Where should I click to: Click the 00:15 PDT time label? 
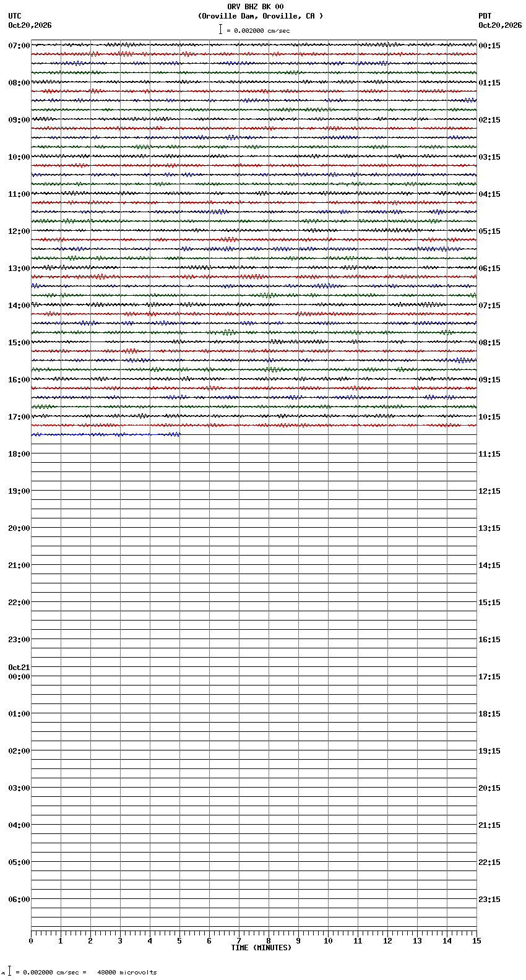[489, 46]
